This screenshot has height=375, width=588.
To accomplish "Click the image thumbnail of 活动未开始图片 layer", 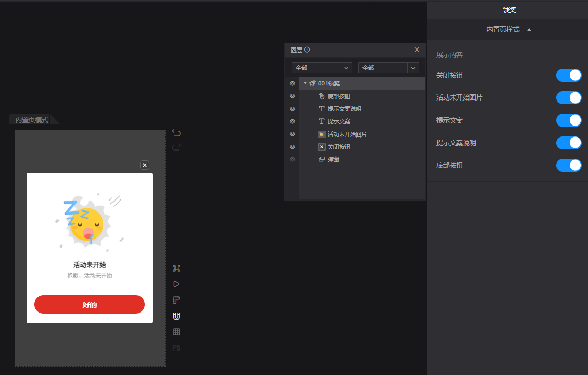I will click(322, 134).
